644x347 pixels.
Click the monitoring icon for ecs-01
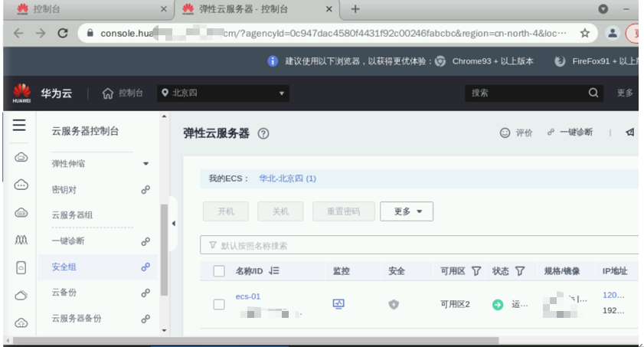pyautogui.click(x=338, y=303)
